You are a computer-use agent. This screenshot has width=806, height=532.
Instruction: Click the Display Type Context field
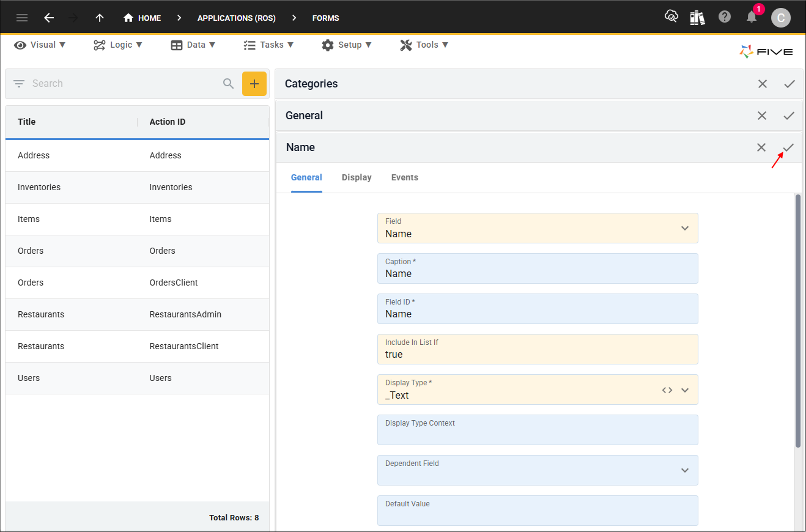(x=538, y=430)
